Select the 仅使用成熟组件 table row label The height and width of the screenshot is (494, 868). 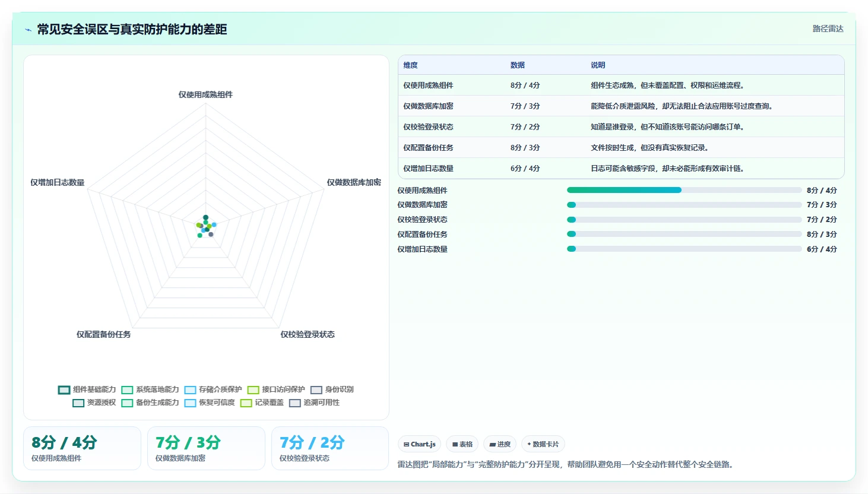428,85
